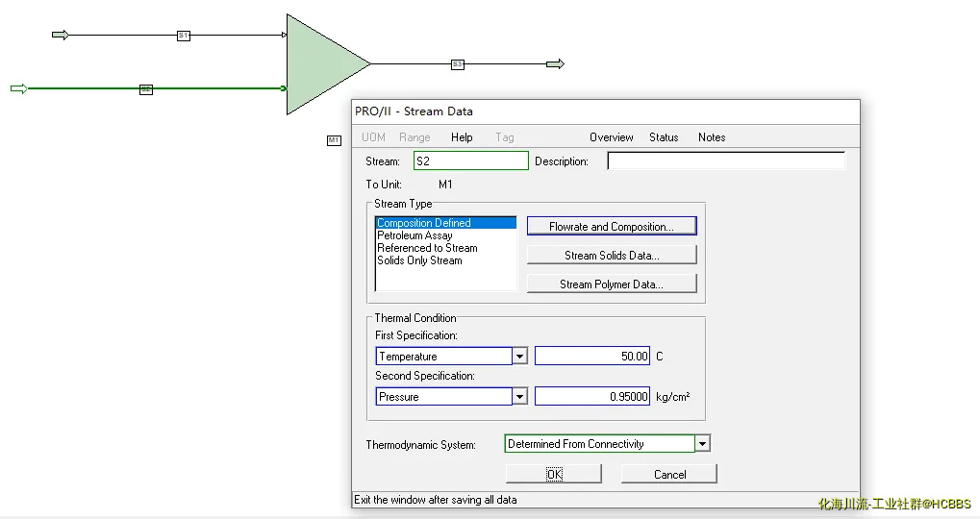980x519 pixels.
Task: Open Flowrate and Composition dialog
Action: [x=612, y=227]
